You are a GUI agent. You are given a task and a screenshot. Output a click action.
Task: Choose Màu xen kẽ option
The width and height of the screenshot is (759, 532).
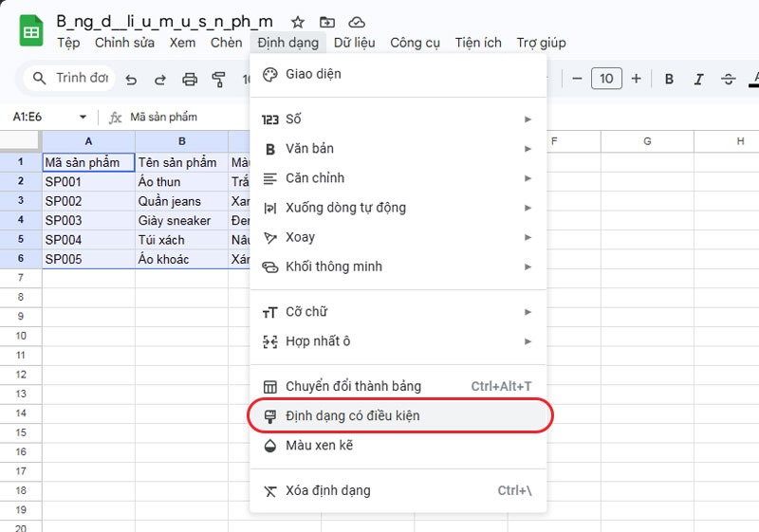[x=398, y=446]
